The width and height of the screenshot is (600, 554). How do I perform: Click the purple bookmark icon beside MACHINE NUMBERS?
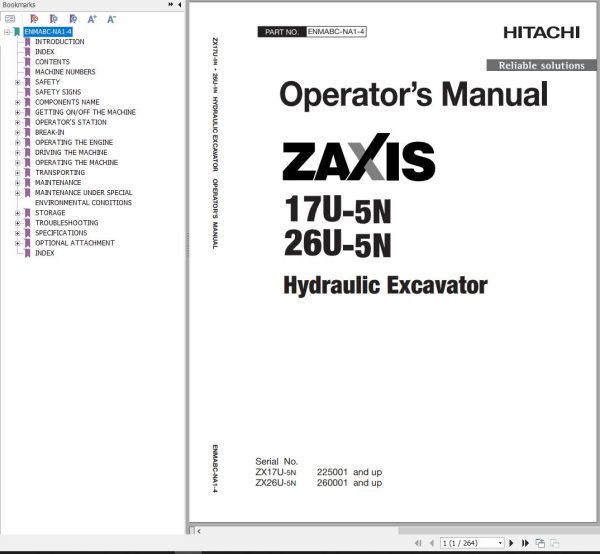tap(28, 72)
